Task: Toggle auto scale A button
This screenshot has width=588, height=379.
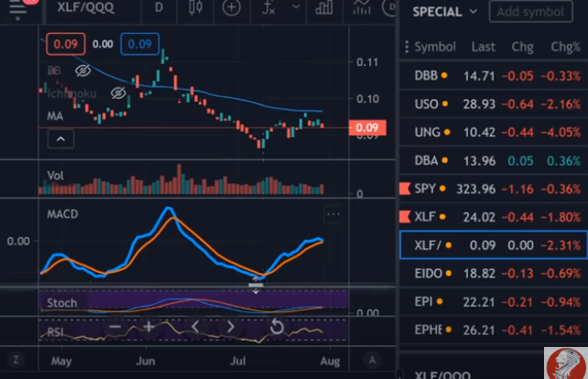Action: click(373, 361)
